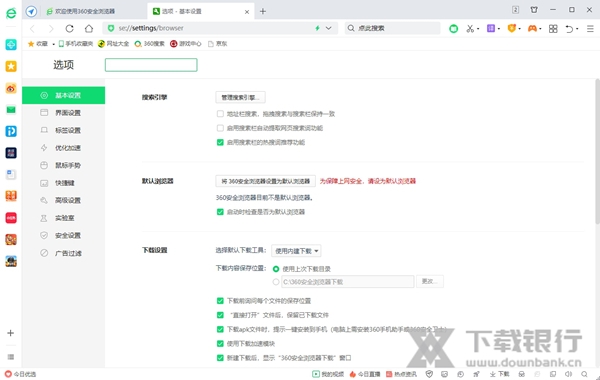Close the 选项 settings tab

tap(247, 12)
